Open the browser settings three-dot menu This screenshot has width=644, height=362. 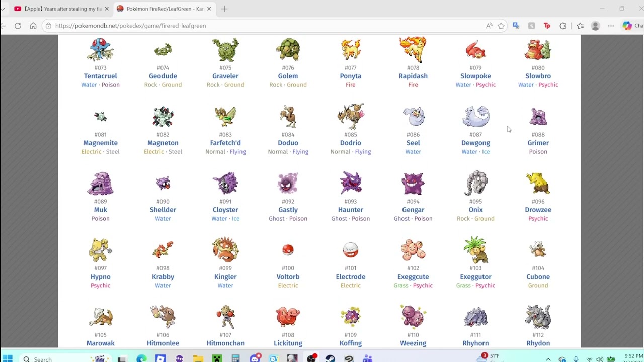(x=611, y=26)
